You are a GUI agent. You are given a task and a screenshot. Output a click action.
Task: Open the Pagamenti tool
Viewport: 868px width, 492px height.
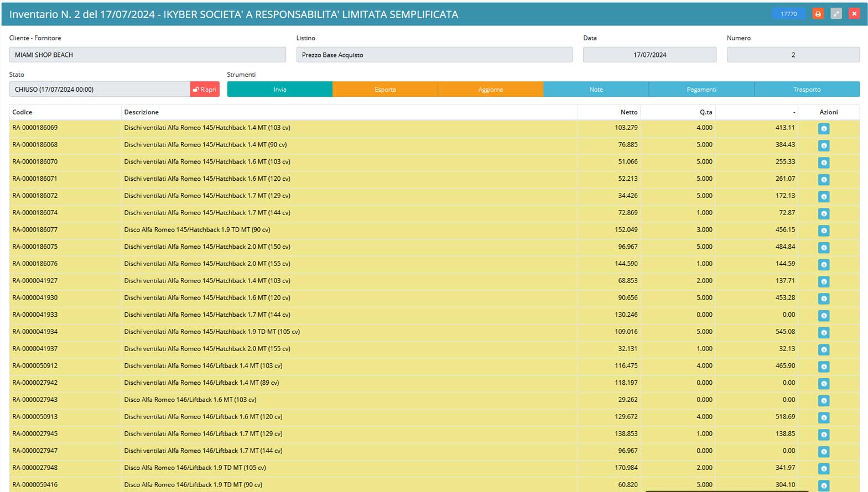pos(701,89)
